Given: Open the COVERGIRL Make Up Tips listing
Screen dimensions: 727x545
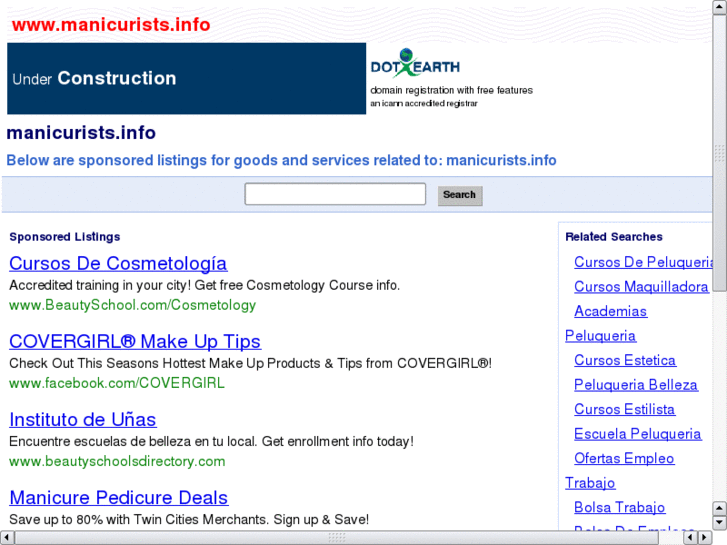Looking at the screenshot, I should (135, 341).
